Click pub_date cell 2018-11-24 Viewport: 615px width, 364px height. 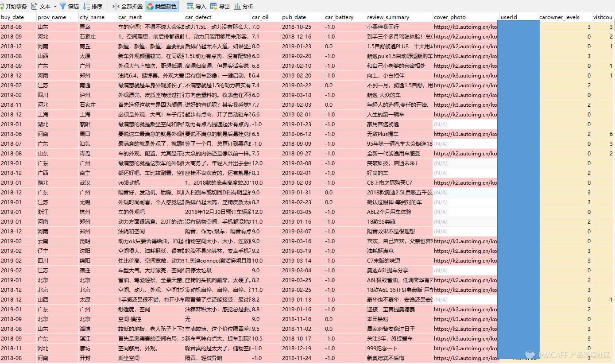click(x=302, y=358)
